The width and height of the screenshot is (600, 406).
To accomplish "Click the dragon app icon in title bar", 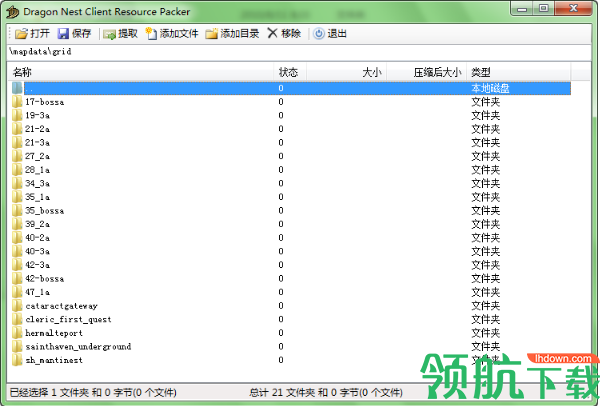I will tap(13, 12).
